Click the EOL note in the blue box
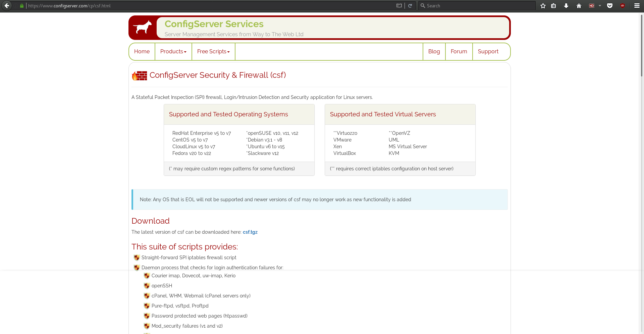This screenshot has height=334, width=644. (x=275, y=200)
